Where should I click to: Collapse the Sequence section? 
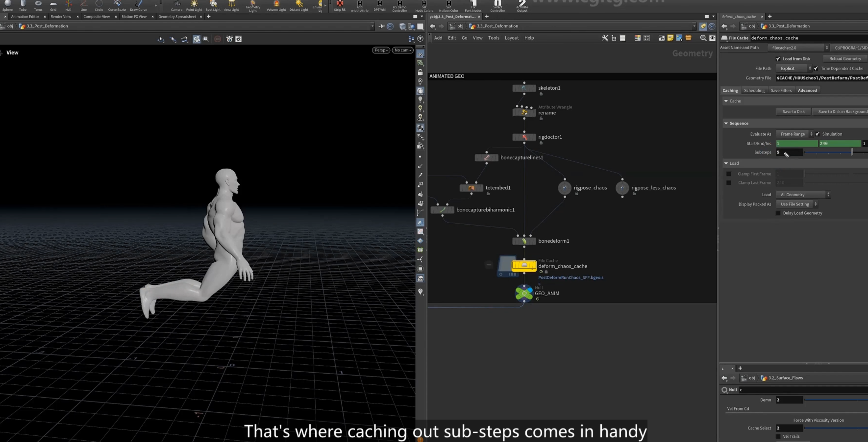coord(726,123)
